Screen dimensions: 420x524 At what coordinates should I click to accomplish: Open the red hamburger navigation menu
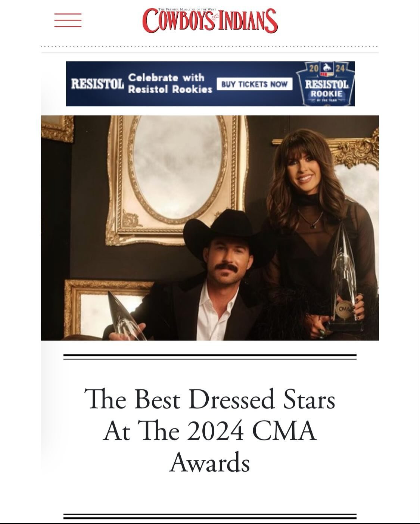pyautogui.click(x=68, y=20)
